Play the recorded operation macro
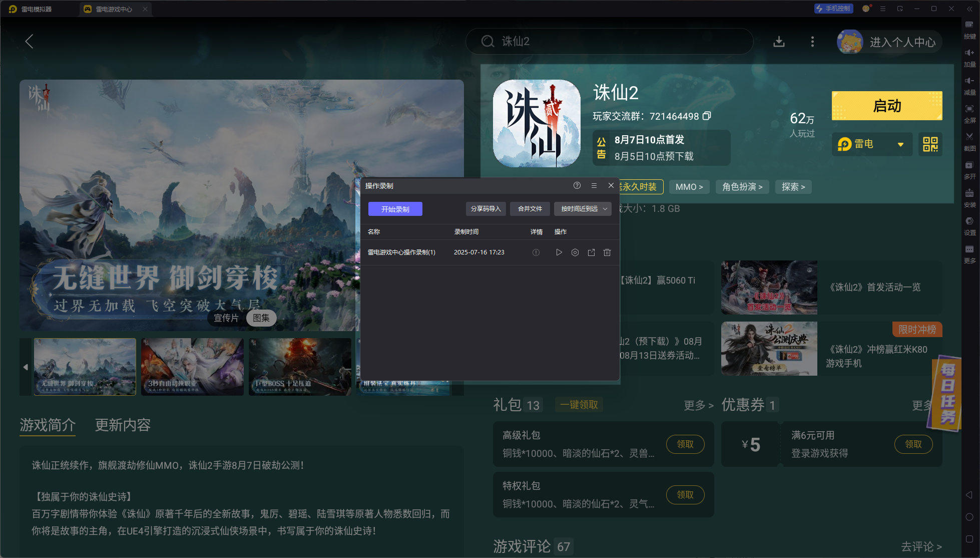This screenshot has height=558, width=980. click(x=559, y=252)
